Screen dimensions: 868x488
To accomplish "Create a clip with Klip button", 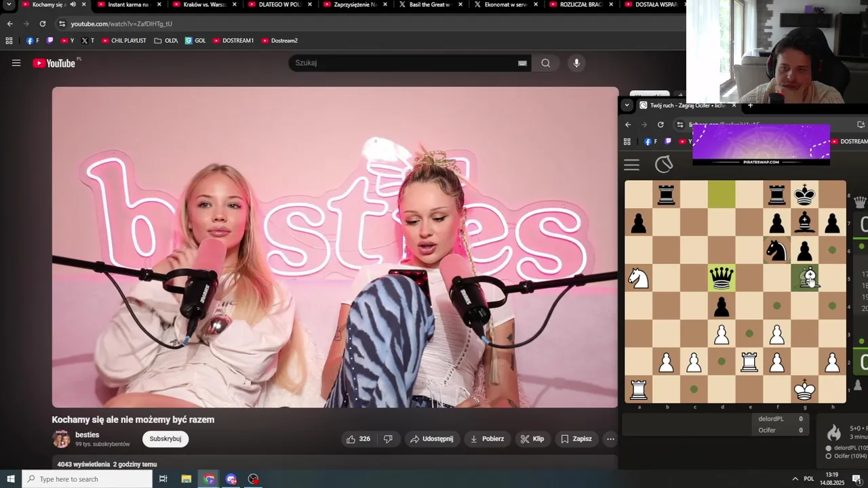I will [532, 439].
